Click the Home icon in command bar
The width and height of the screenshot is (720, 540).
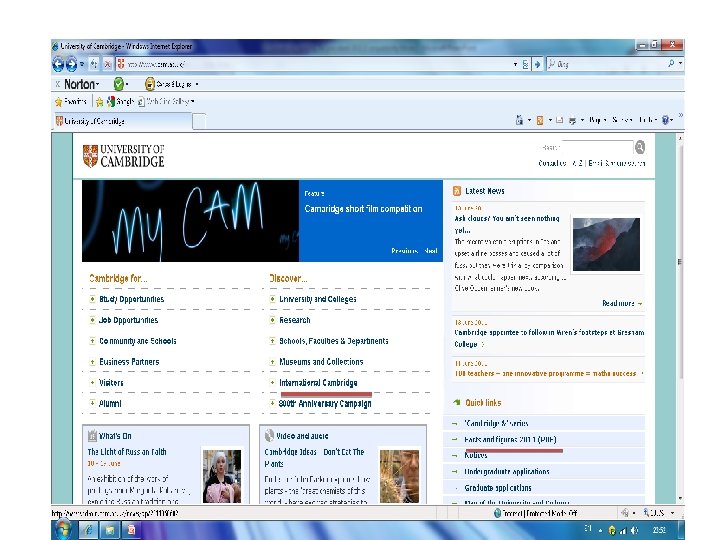coord(519,120)
